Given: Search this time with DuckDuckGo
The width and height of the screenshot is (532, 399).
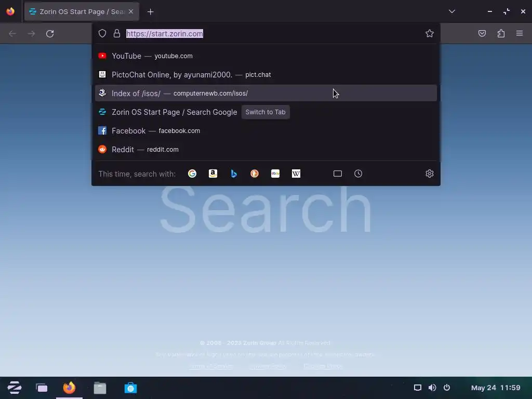Looking at the screenshot, I should click(255, 174).
